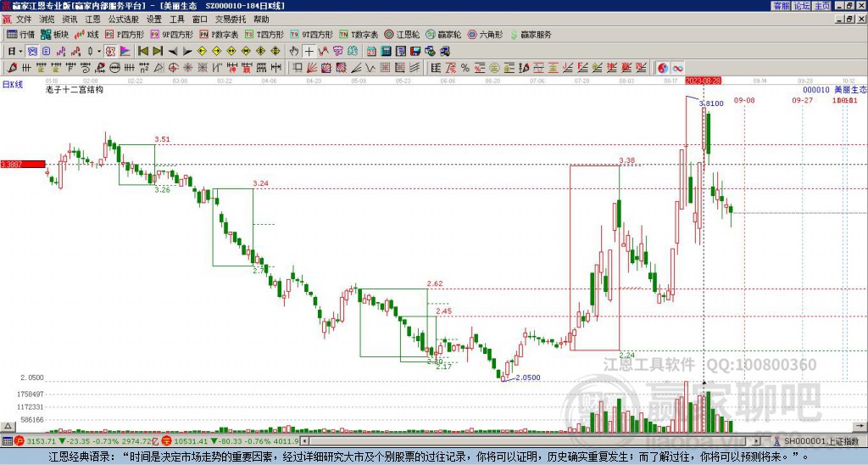Open the 江恩轮 Gann wheel

[x=403, y=34]
